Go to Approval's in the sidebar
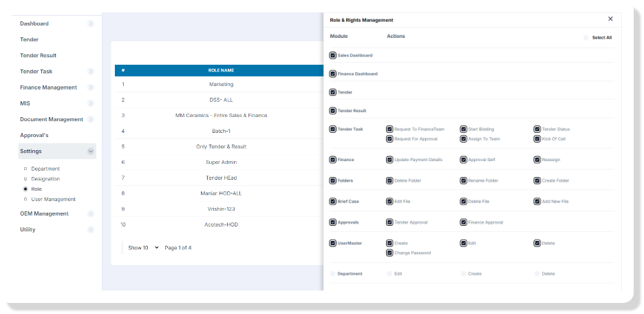644x314 pixels. 34,135
